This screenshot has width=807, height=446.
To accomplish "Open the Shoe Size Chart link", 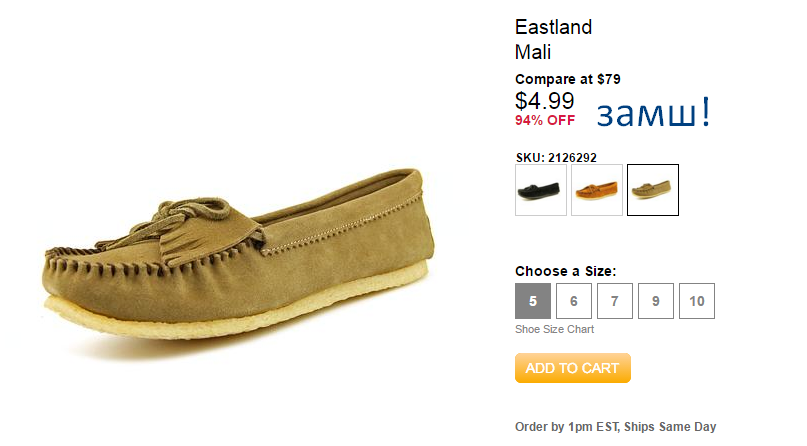I will 554,329.
